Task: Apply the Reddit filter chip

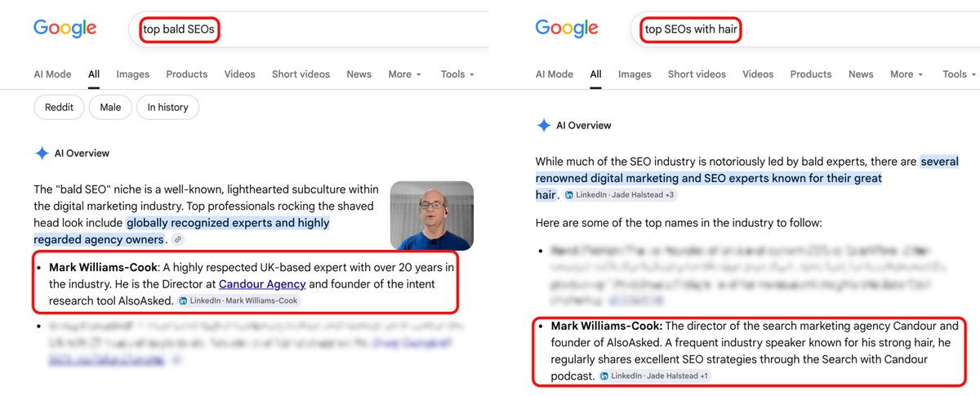Action: coord(60,107)
